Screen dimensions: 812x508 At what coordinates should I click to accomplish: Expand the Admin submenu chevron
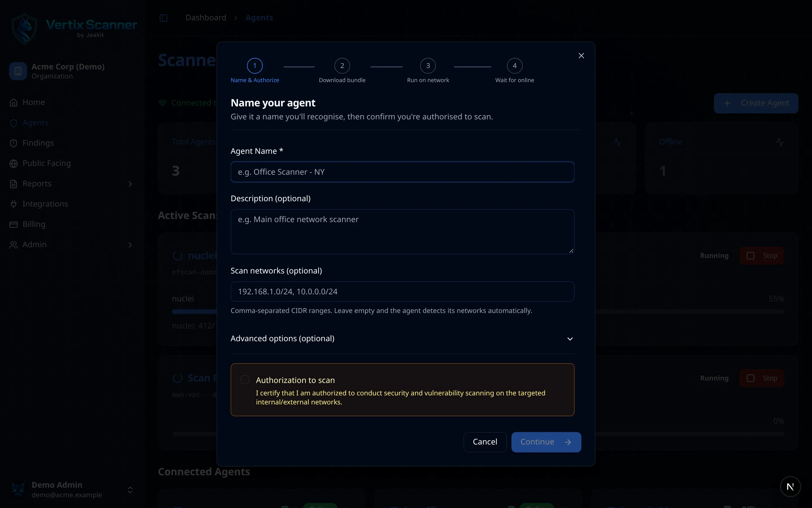point(130,245)
